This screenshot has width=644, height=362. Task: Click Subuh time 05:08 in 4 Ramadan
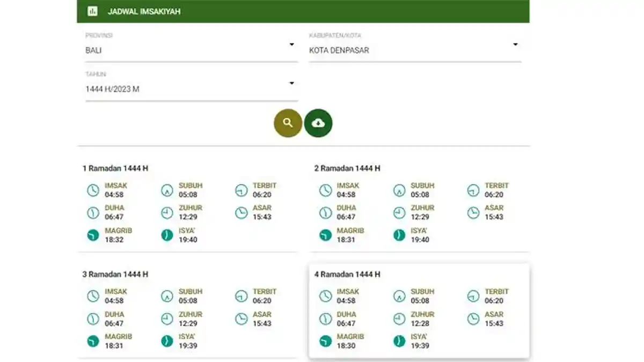[420, 301]
